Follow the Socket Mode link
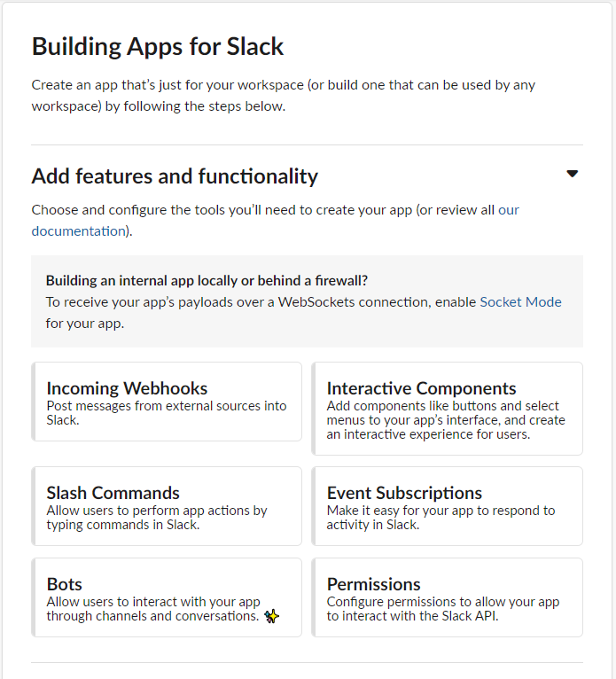Image resolution: width=616 pixels, height=679 pixels. (x=520, y=301)
